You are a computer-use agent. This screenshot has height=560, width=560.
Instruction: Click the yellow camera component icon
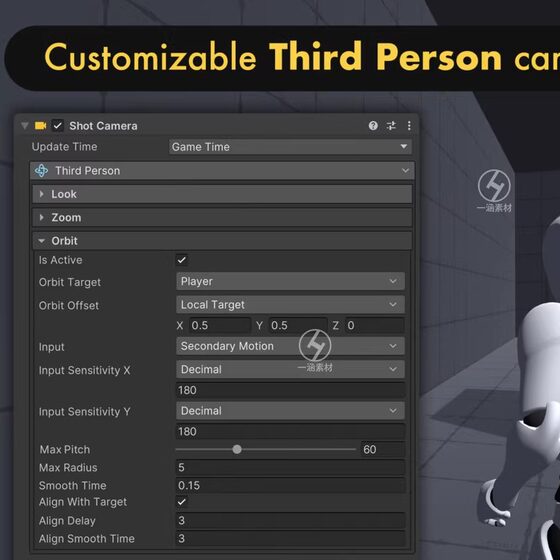[40, 126]
